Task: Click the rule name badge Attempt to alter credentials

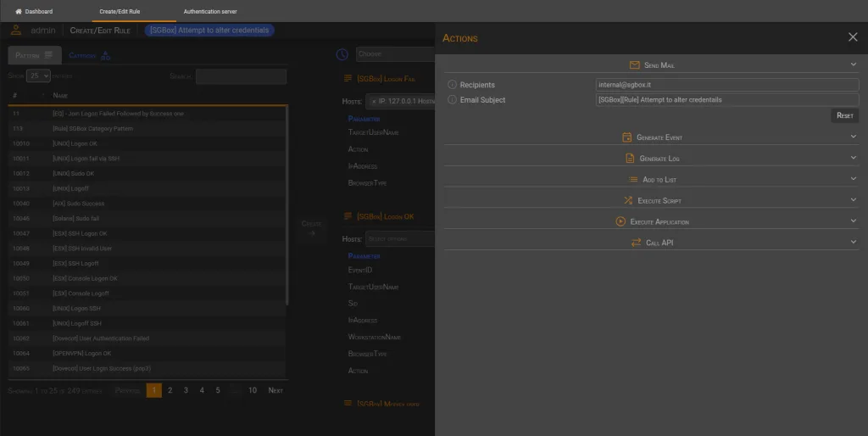Action: (x=209, y=30)
